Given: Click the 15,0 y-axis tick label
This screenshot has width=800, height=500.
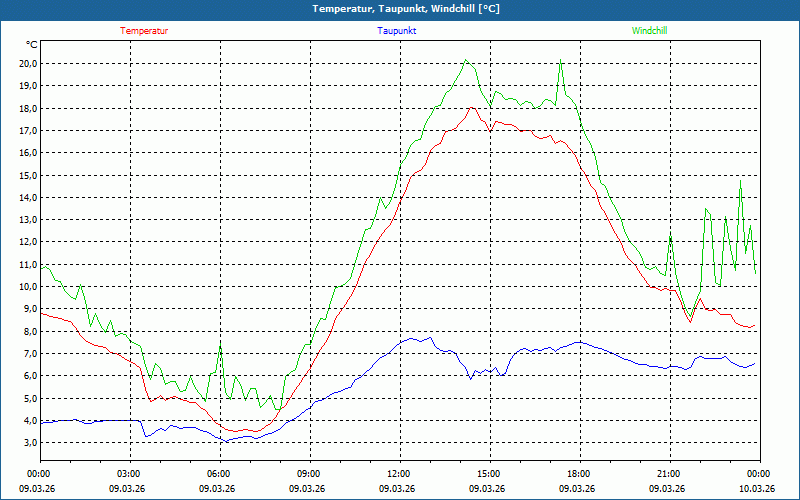Looking at the screenshot, I should tap(28, 175).
